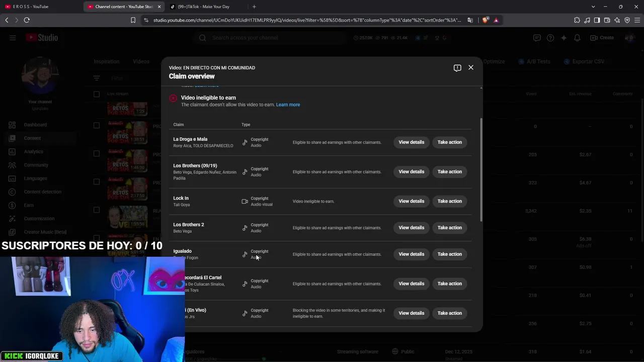Screen dimensions: 644x362
Task: Open the page translate icon in address bar
Action: (x=470, y=20)
